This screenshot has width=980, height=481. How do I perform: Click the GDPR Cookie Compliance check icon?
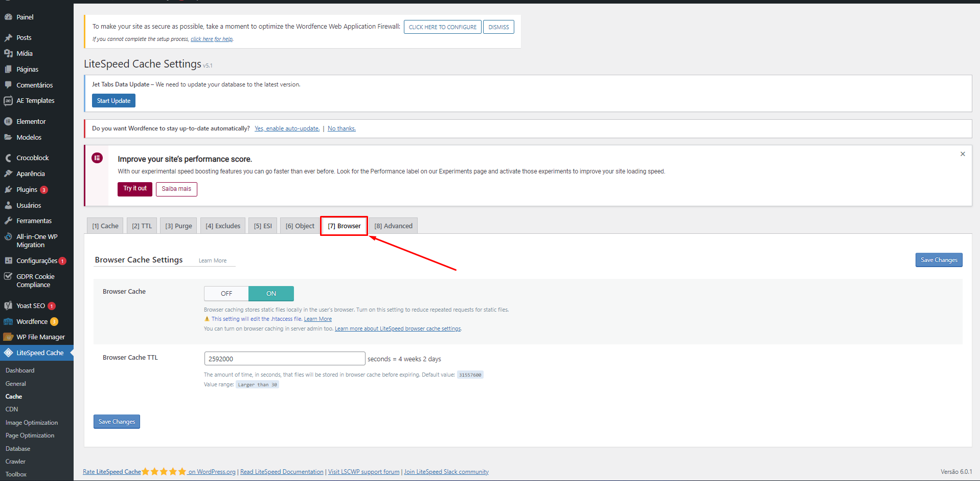pos(8,276)
